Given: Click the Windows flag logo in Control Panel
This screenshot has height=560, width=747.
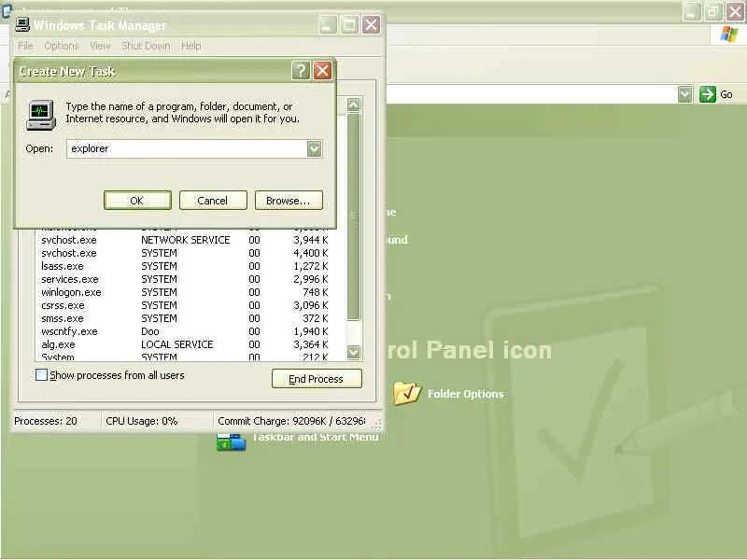Looking at the screenshot, I should (728, 35).
